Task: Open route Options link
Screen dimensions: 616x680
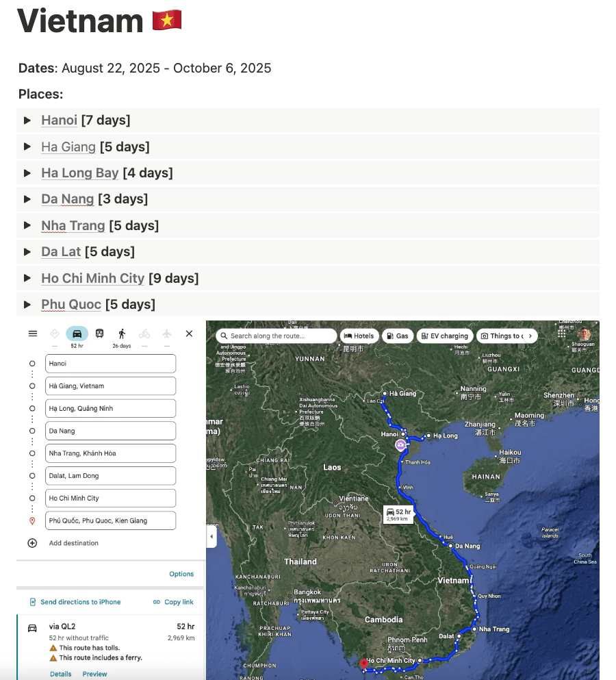Action: [x=181, y=574]
